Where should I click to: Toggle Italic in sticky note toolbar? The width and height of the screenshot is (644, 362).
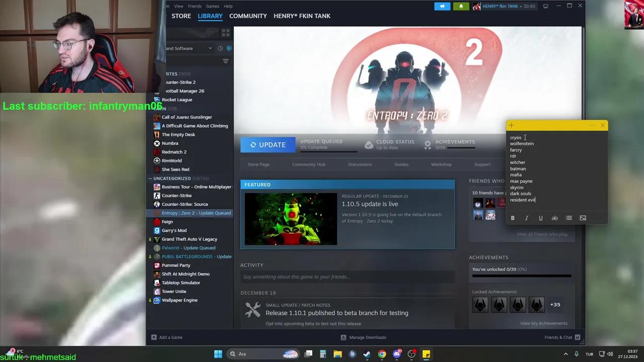[x=527, y=218]
